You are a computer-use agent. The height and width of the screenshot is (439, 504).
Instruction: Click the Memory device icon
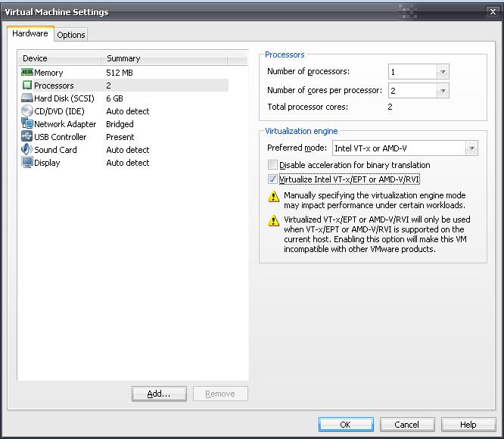click(x=27, y=72)
